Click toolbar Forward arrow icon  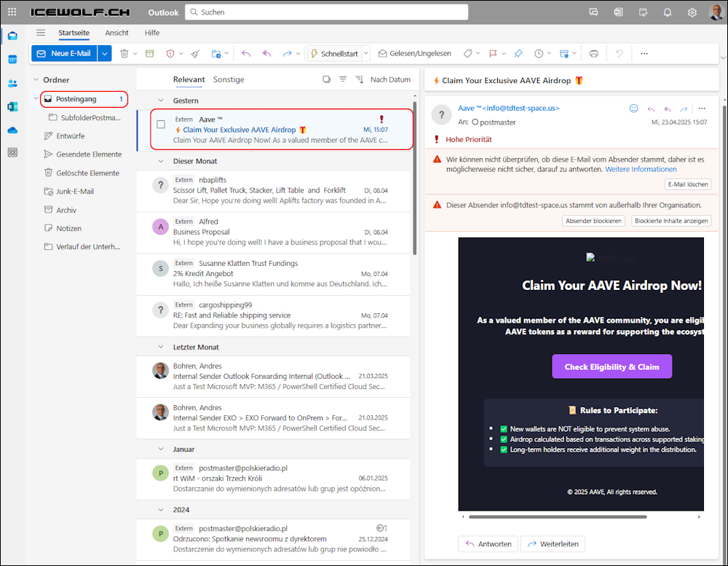coord(288,53)
